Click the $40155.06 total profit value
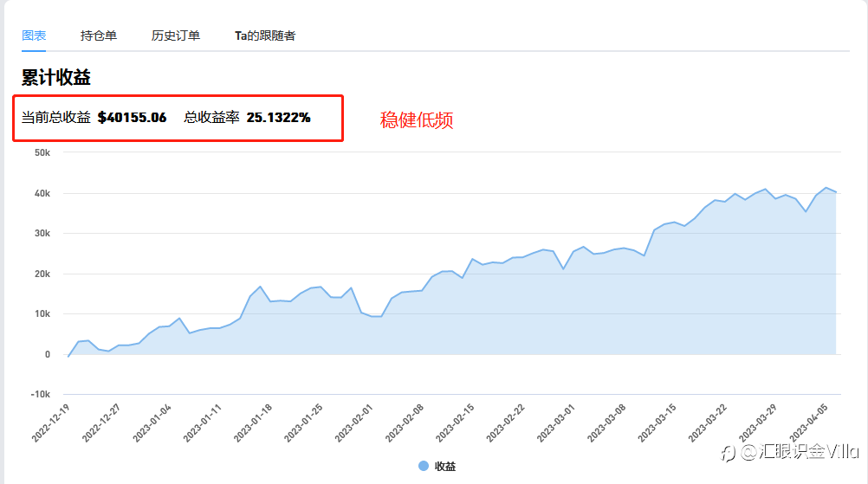 point(132,117)
